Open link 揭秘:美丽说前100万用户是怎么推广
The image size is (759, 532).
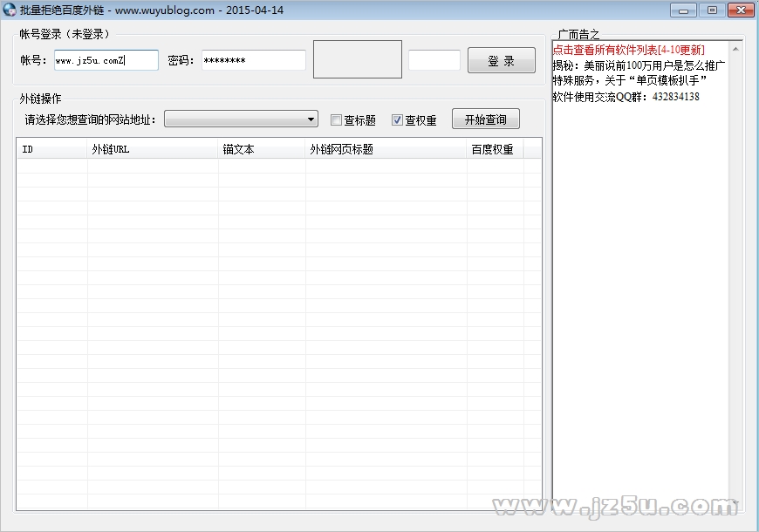point(639,65)
